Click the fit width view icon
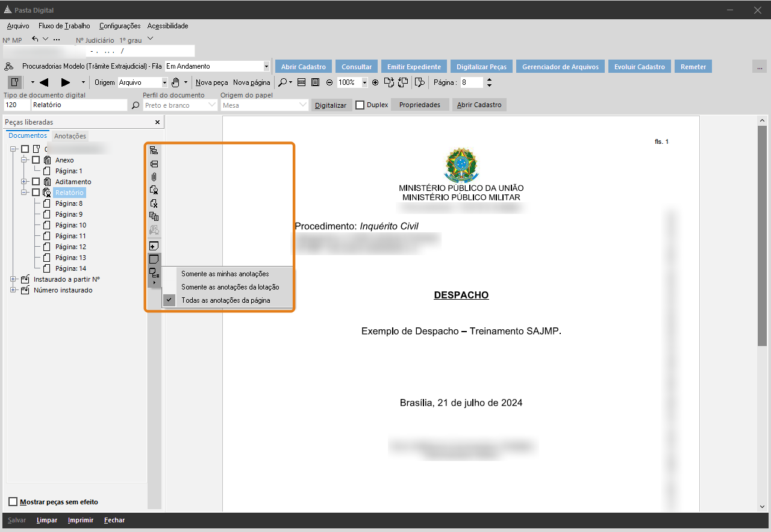 [302, 82]
